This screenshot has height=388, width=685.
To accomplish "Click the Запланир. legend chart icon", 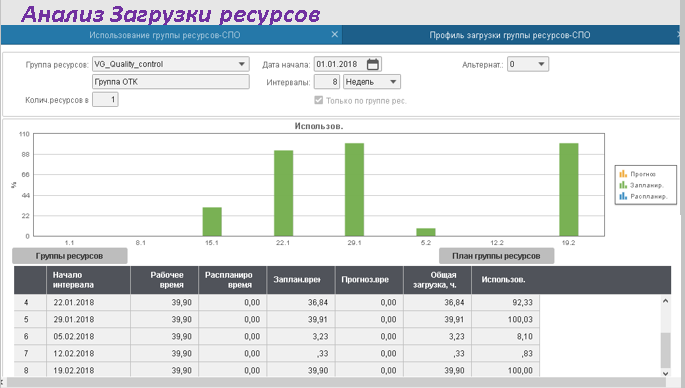I will tap(623, 185).
